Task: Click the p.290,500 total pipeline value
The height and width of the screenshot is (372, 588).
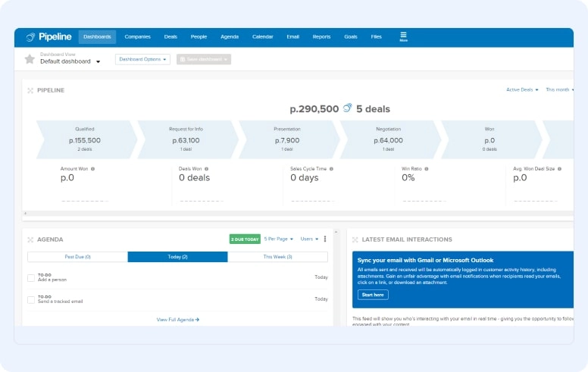Action: [314, 109]
